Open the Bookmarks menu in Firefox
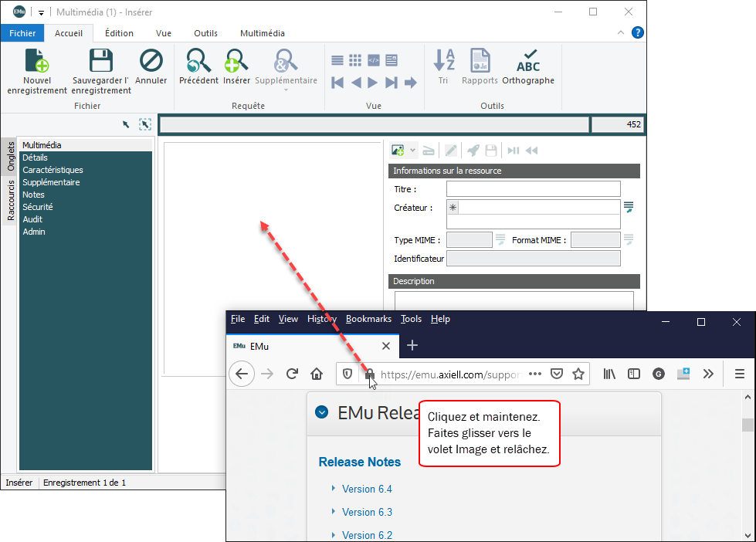Screen dimensions: 756x542 coord(368,319)
